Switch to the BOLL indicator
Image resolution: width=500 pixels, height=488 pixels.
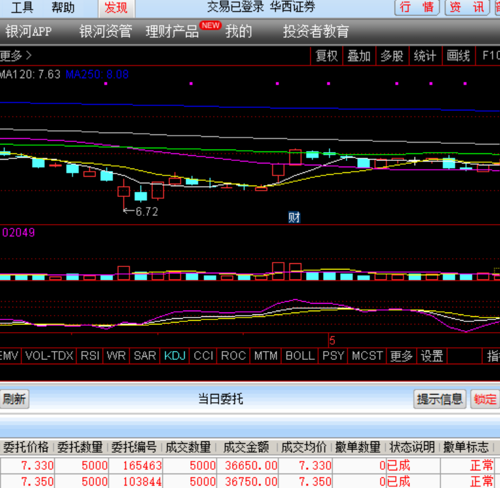pos(300,356)
